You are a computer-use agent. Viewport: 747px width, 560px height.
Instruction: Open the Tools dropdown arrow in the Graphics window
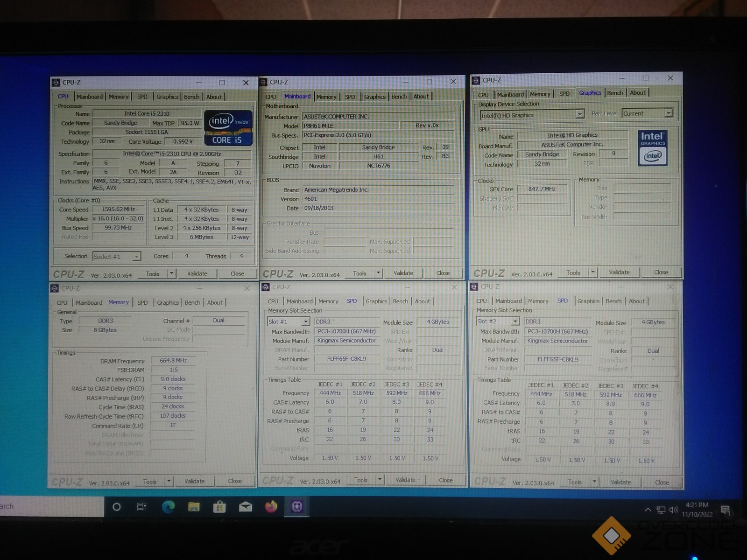592,272
